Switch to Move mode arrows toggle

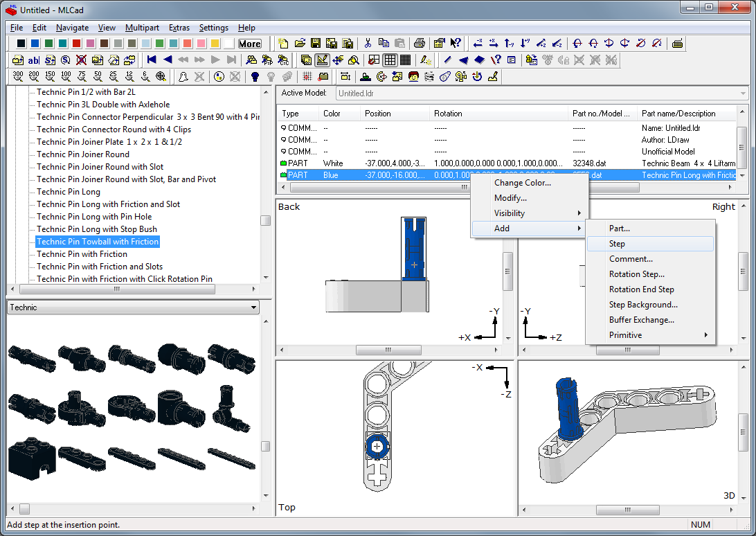[x=338, y=60]
